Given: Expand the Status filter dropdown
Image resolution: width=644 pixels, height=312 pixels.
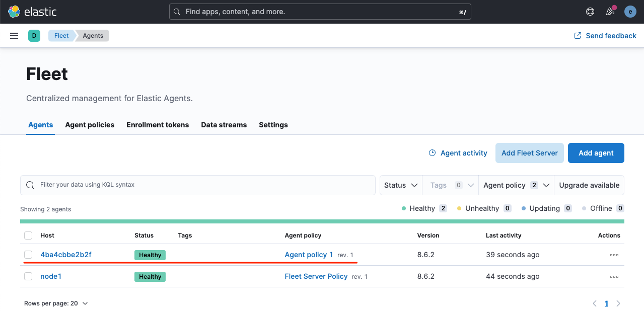Looking at the screenshot, I should (x=401, y=185).
